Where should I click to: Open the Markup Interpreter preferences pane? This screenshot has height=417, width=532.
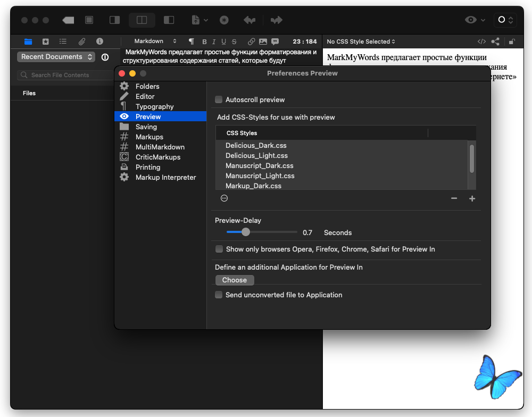[165, 177]
